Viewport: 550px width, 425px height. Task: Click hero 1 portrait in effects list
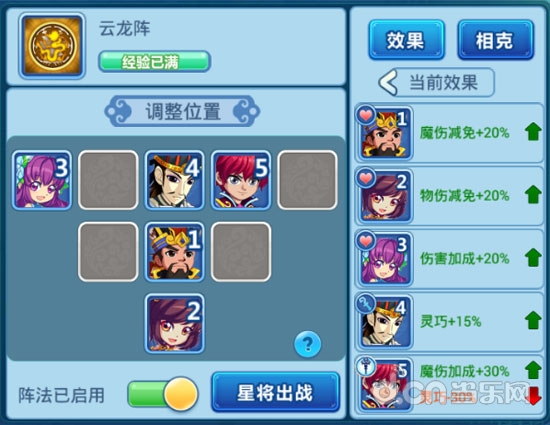pos(384,133)
